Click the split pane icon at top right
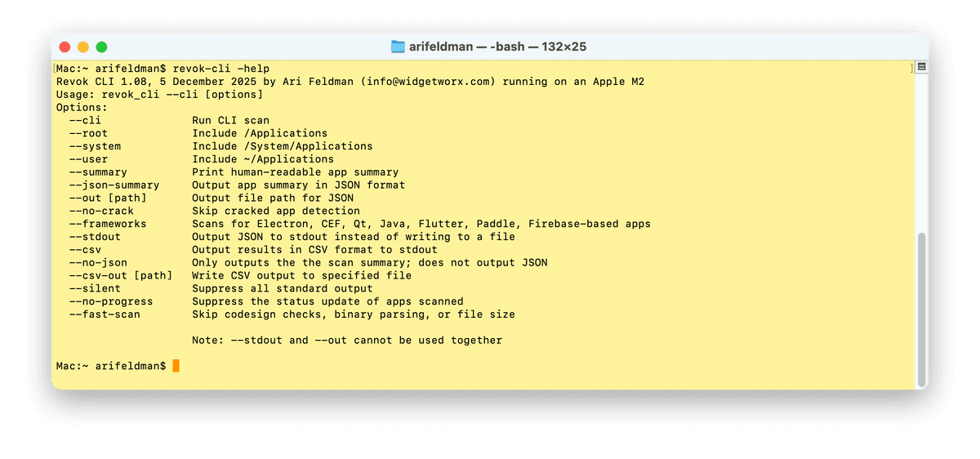Screen dimensions: 980x459 [921, 67]
